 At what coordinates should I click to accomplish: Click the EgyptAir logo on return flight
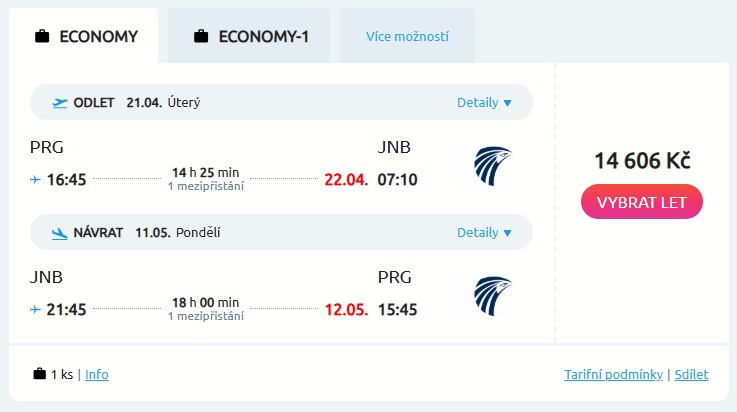click(x=483, y=296)
